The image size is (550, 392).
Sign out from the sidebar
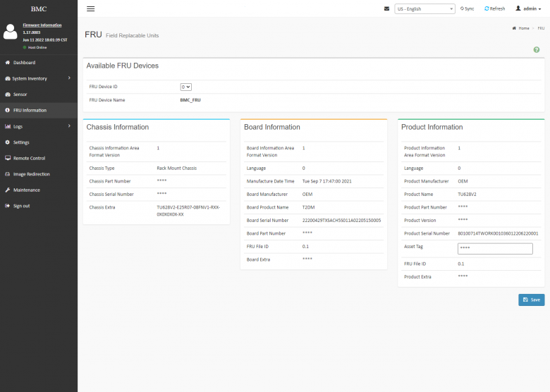pos(21,206)
